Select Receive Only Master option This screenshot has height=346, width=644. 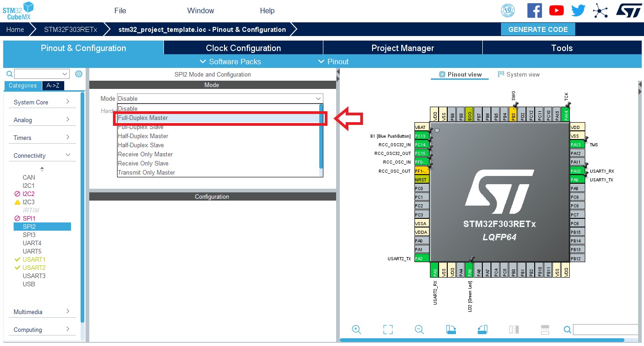tap(219, 154)
